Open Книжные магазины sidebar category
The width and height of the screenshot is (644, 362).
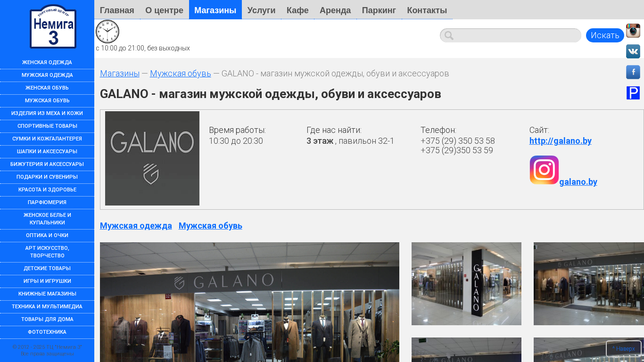[47, 294]
